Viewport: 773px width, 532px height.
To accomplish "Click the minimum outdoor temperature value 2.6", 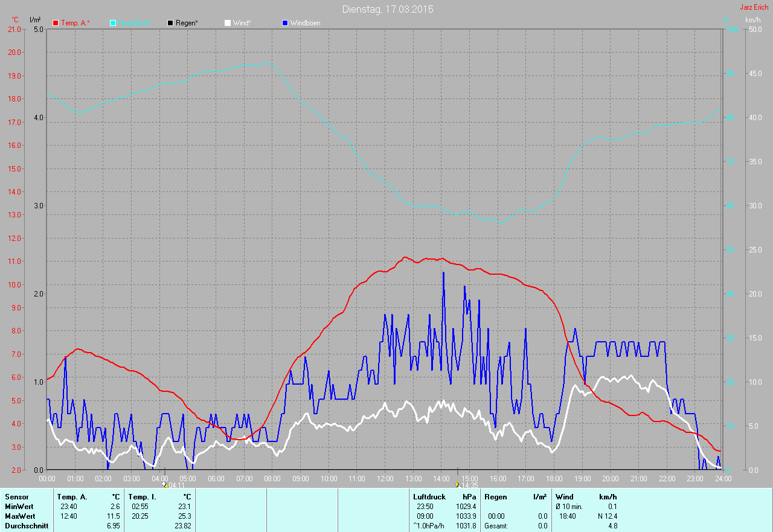I will [x=115, y=507].
